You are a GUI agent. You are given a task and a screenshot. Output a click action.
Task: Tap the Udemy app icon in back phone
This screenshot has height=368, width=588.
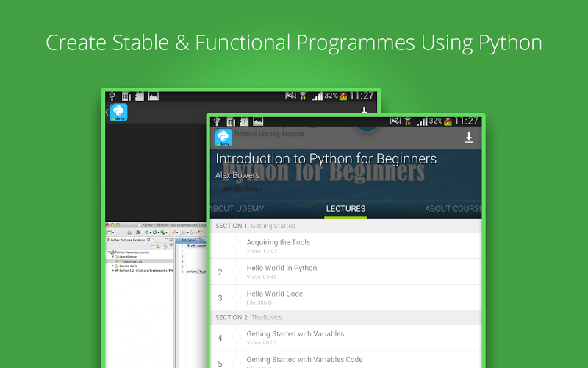pos(118,113)
